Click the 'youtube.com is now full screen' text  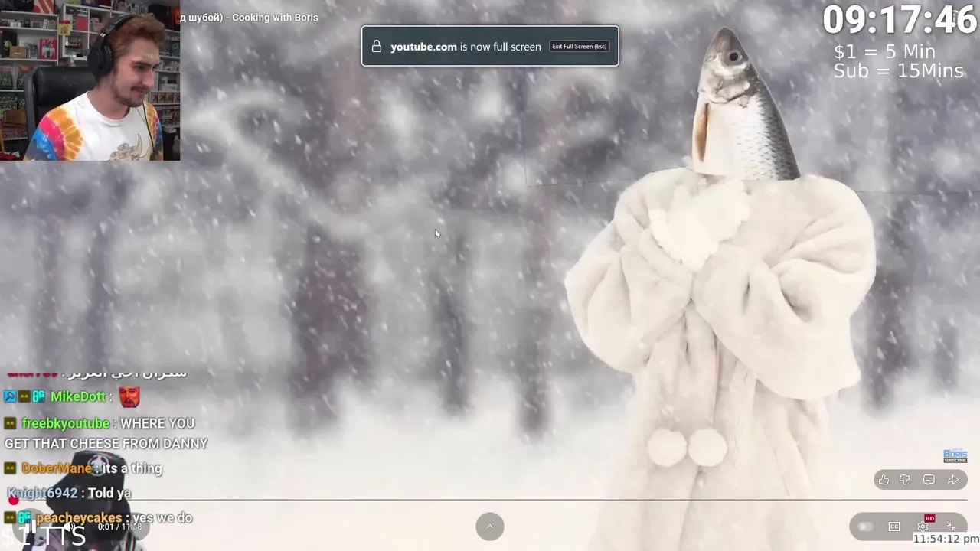tap(465, 47)
